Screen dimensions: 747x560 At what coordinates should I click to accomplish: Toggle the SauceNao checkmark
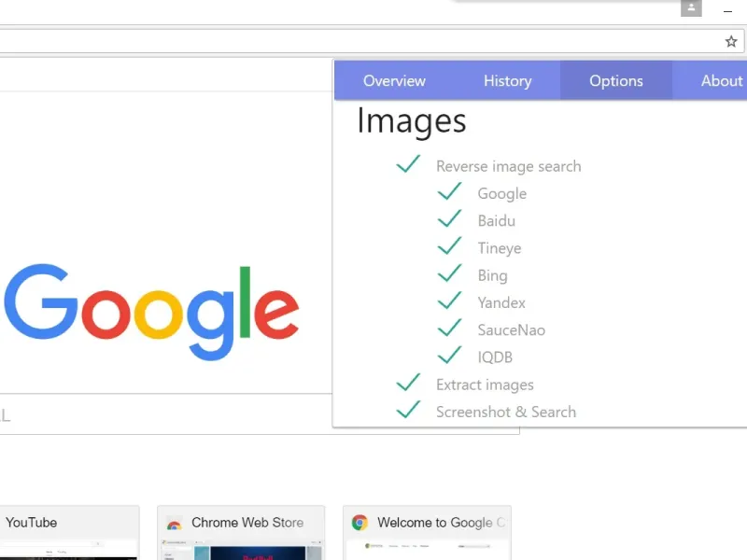pos(450,329)
